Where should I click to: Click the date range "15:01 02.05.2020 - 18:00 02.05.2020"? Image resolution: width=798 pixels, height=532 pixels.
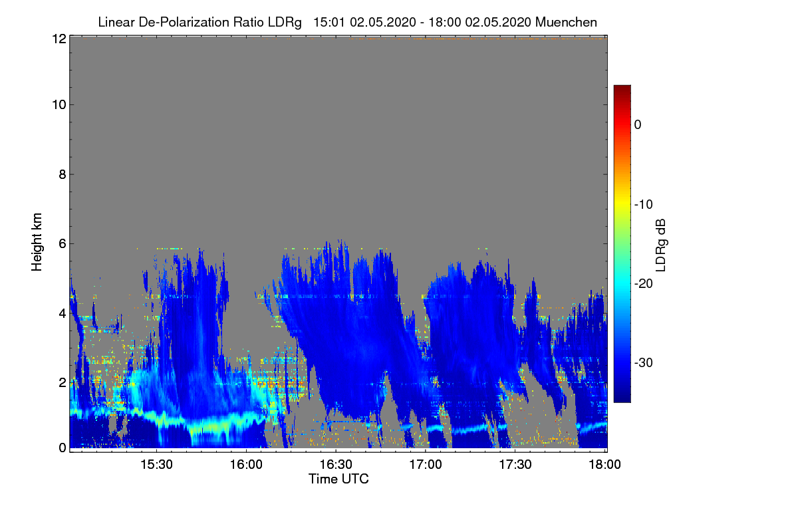pyautogui.click(x=422, y=22)
